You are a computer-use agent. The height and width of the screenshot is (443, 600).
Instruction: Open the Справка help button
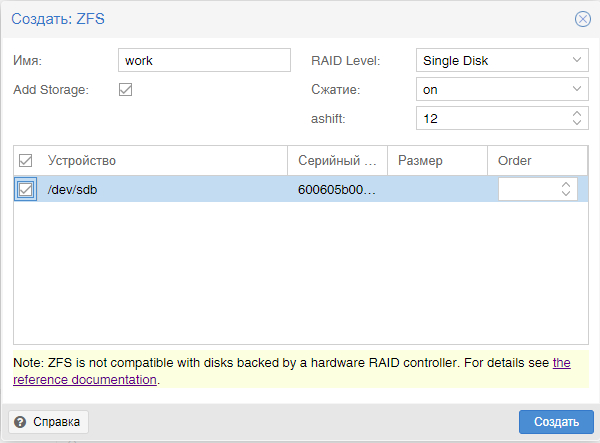(x=49, y=422)
